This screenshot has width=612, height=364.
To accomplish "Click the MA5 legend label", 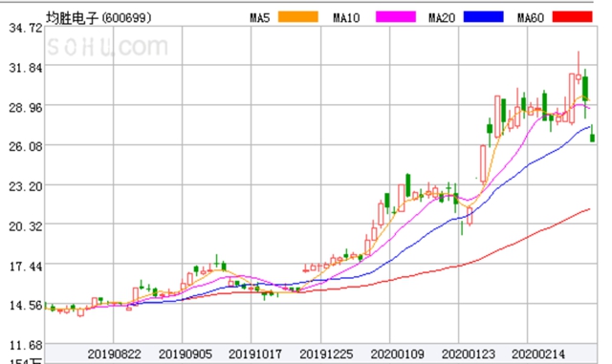I will pyautogui.click(x=260, y=18).
